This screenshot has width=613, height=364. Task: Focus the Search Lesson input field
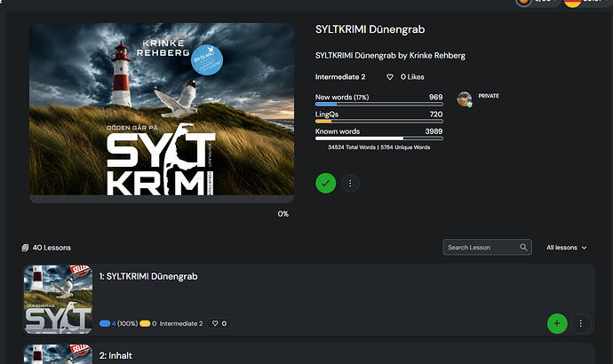(x=487, y=247)
